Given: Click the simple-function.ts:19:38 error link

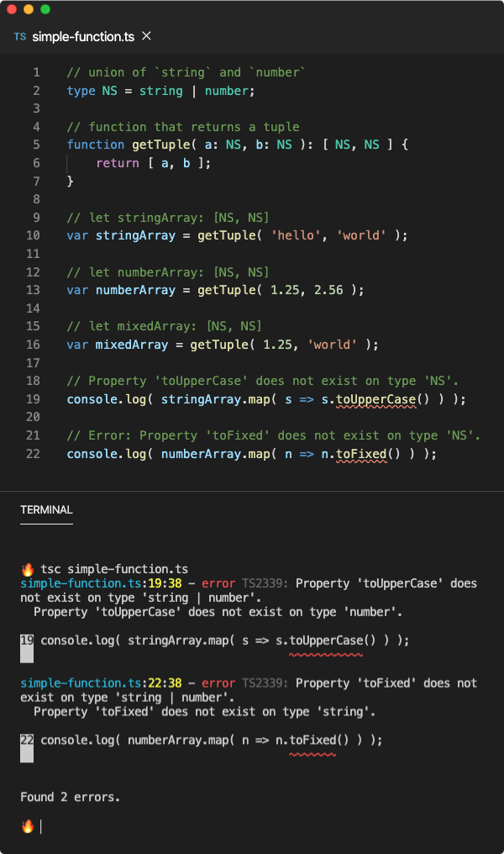Looking at the screenshot, I should (101, 583).
